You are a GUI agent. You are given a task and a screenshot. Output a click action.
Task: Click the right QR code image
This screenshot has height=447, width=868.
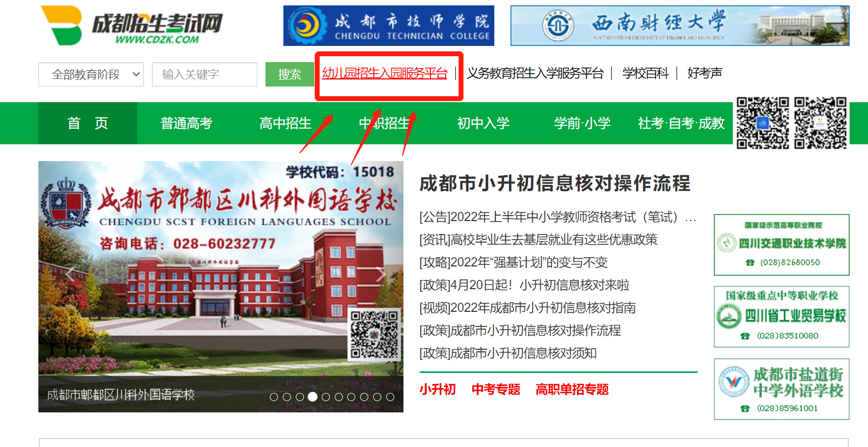click(820, 123)
